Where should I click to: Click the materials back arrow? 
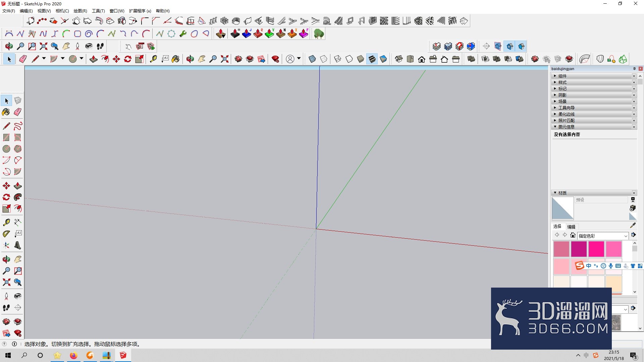click(557, 235)
